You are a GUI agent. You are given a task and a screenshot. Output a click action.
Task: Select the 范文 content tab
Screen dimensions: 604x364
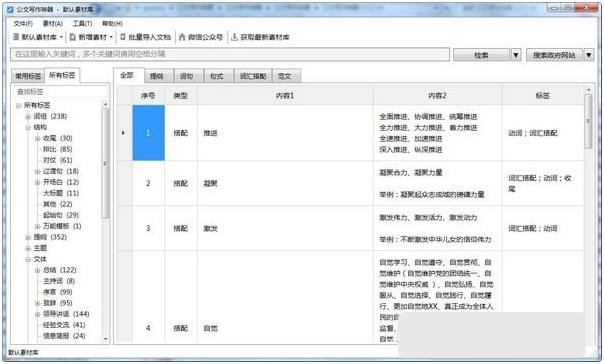coord(285,76)
